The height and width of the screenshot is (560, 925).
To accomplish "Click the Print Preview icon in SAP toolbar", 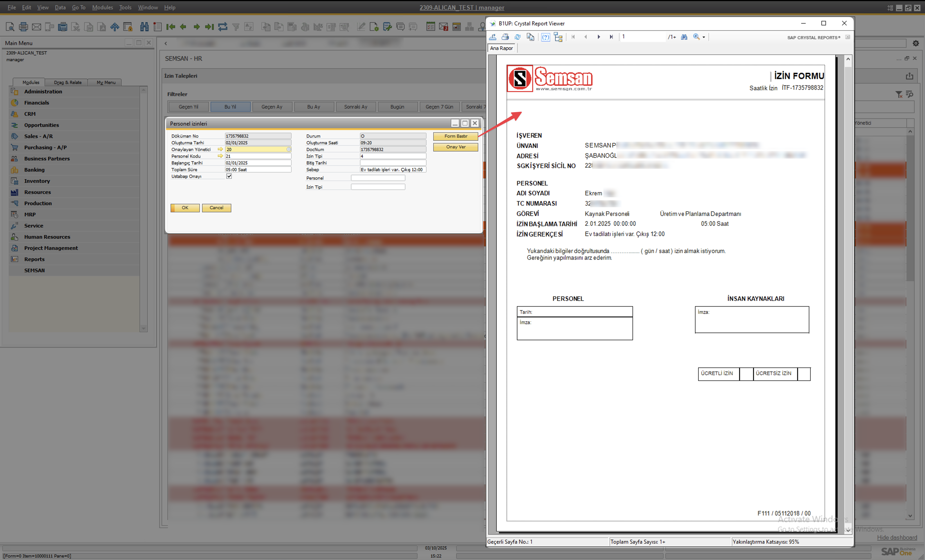I will pyautogui.click(x=10, y=27).
